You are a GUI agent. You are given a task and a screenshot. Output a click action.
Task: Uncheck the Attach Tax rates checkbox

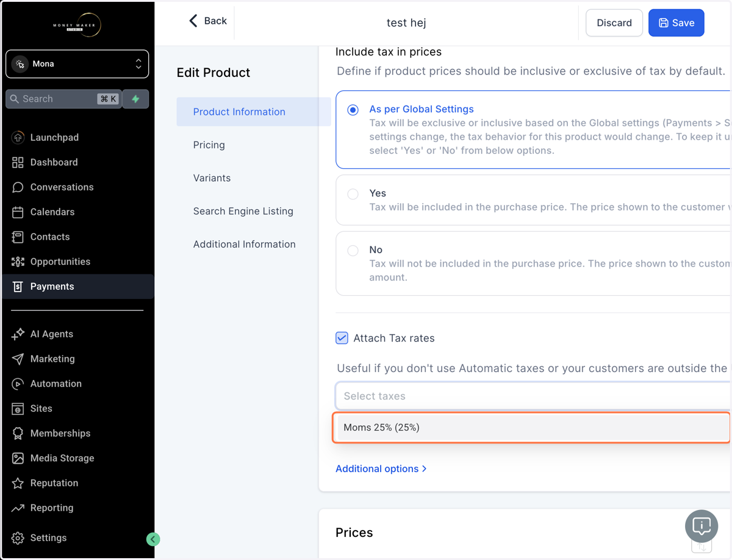[x=342, y=338]
